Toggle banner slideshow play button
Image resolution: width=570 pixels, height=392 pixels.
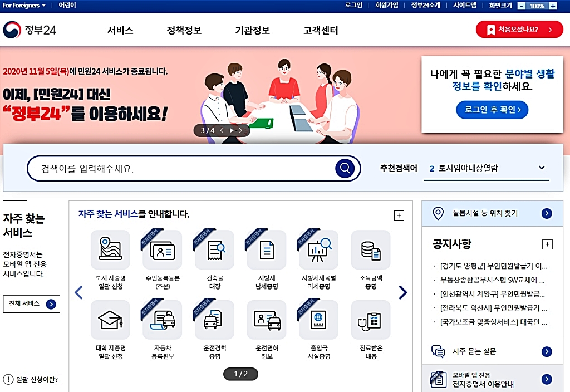[x=231, y=130]
